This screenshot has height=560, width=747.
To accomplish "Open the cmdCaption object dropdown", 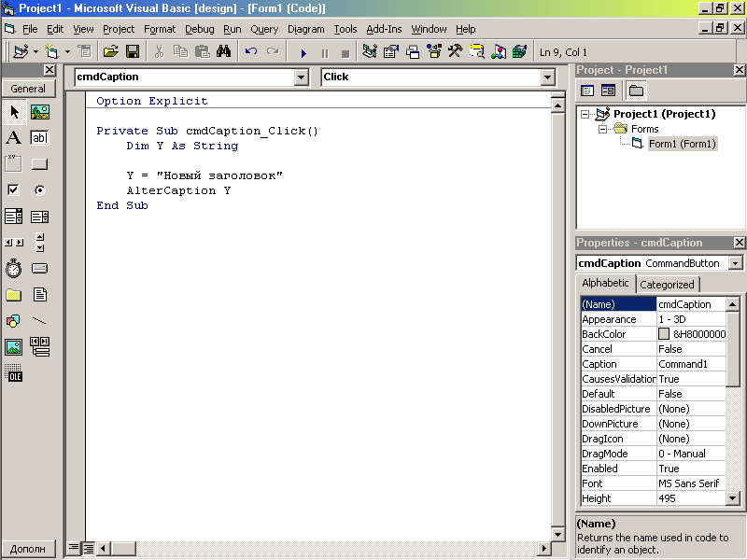I will click(x=301, y=77).
